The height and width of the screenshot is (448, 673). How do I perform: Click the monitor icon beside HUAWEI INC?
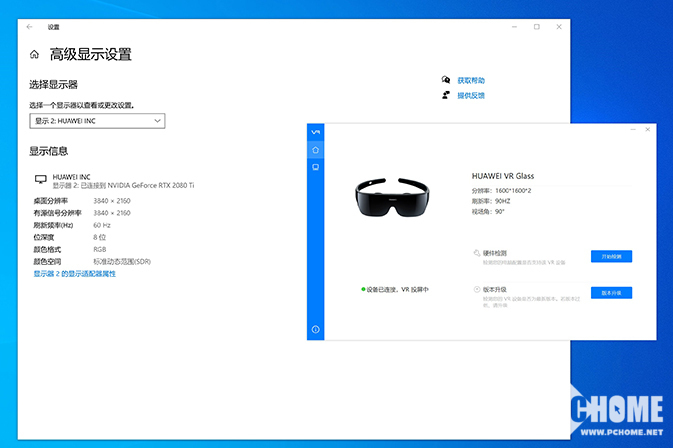41,179
